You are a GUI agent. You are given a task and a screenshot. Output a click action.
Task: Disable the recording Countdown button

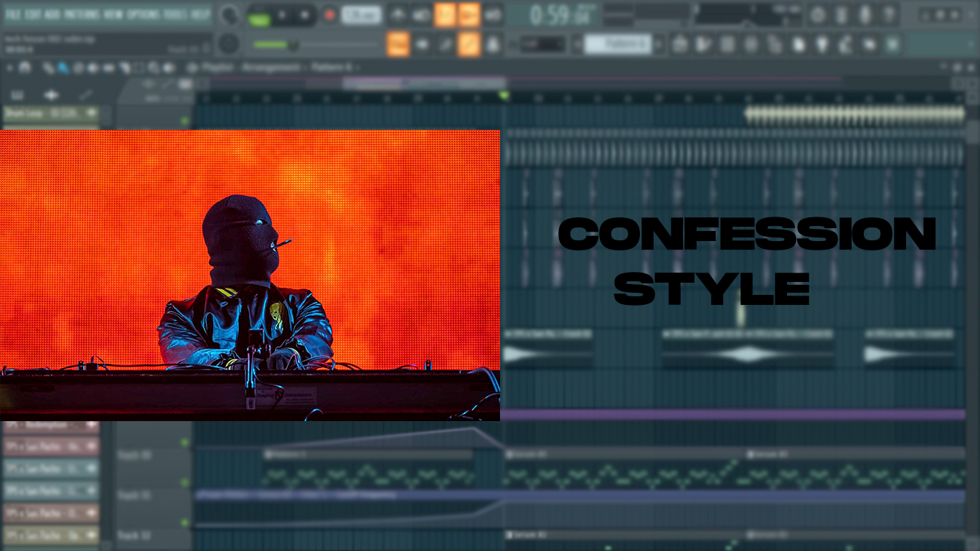(x=445, y=14)
